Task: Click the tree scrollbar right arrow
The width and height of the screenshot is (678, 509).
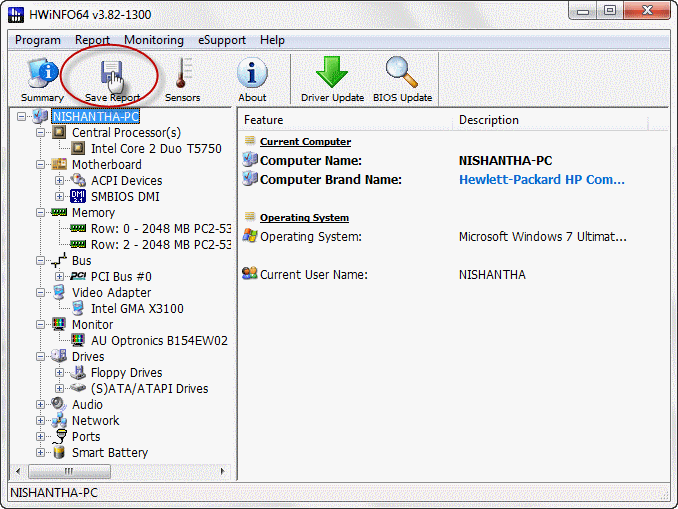Action: tap(223, 471)
